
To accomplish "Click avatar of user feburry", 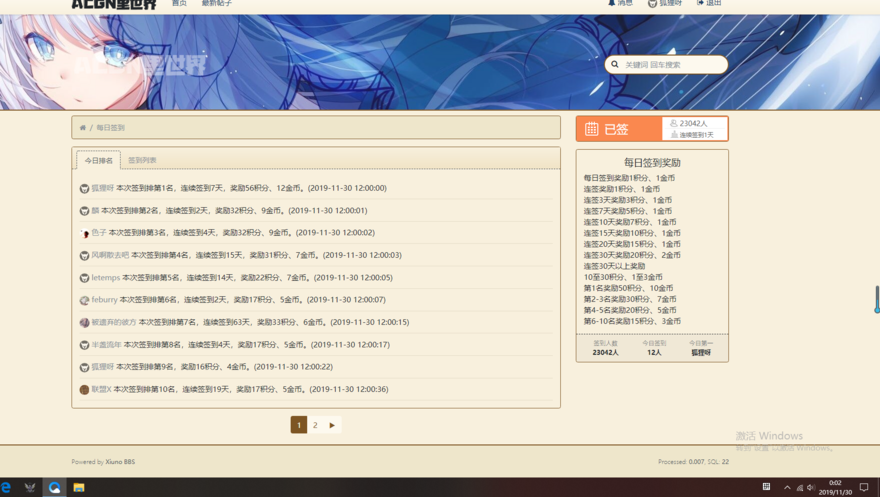I will (x=84, y=300).
